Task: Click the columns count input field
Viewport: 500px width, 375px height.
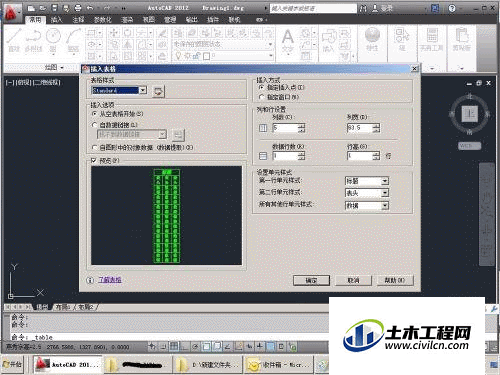Action: pyautogui.click(x=285, y=128)
